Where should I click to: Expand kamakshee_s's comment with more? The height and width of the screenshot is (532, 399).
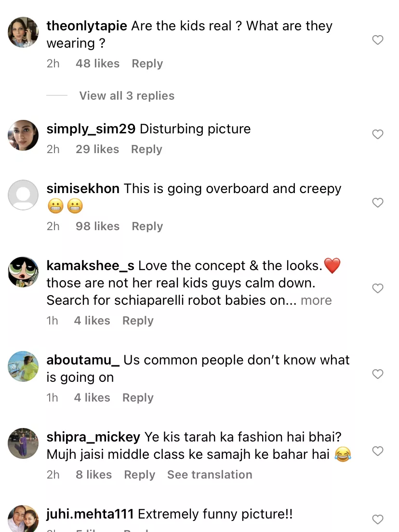point(316,300)
